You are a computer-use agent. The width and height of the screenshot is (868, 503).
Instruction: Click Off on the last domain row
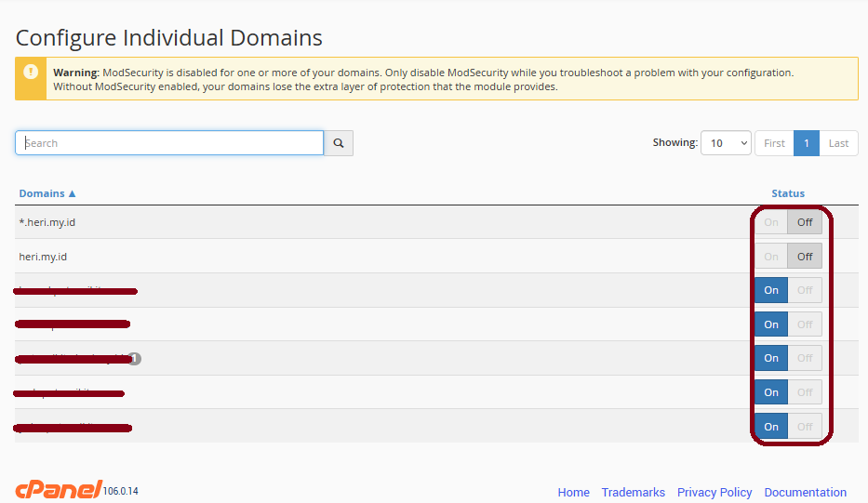tap(805, 427)
